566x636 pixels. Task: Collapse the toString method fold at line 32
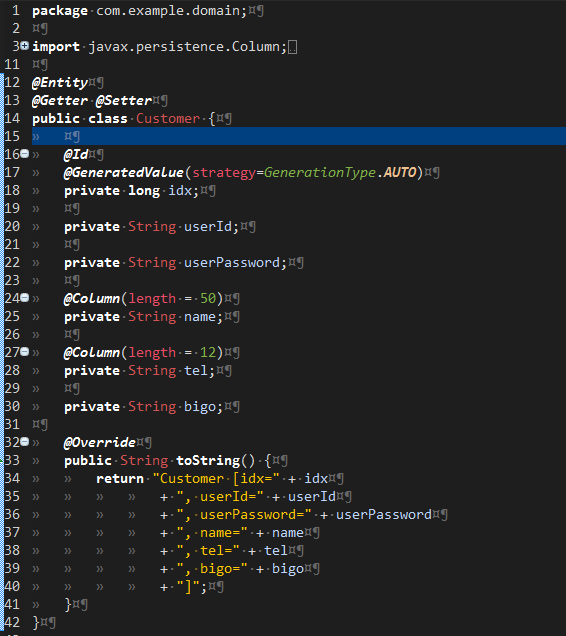25,442
